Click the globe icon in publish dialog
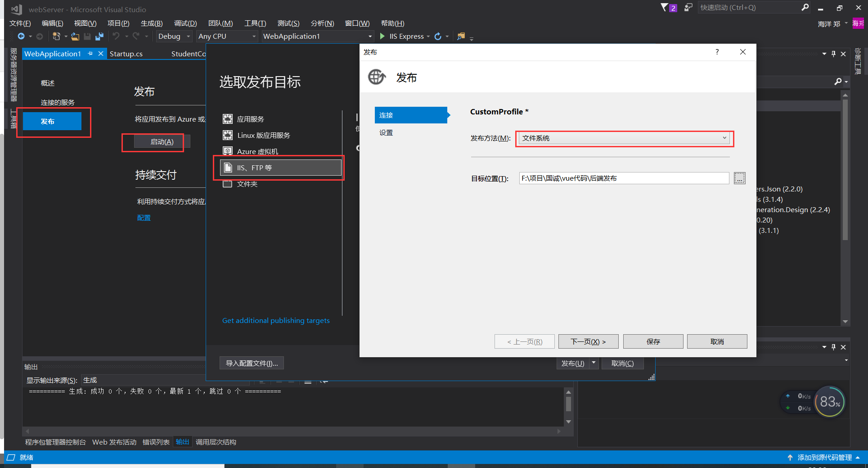The image size is (868, 468). pyautogui.click(x=377, y=77)
